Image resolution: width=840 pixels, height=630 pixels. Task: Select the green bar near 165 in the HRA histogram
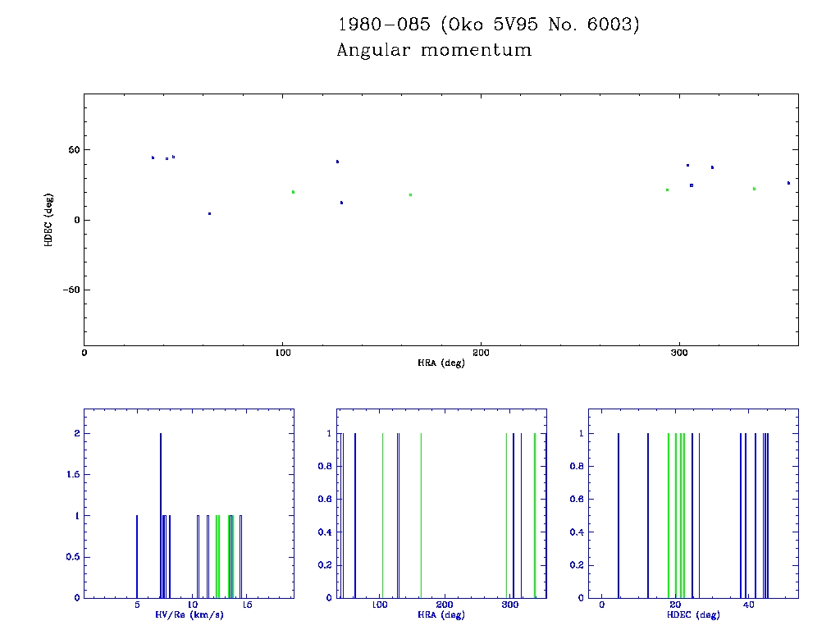click(421, 515)
